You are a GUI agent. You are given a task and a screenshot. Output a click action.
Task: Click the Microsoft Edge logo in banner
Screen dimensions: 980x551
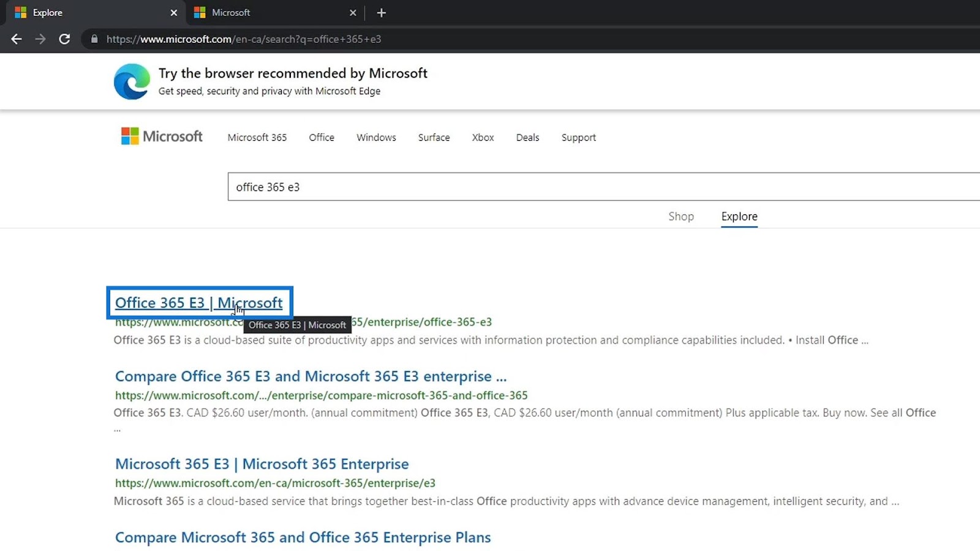pos(132,81)
